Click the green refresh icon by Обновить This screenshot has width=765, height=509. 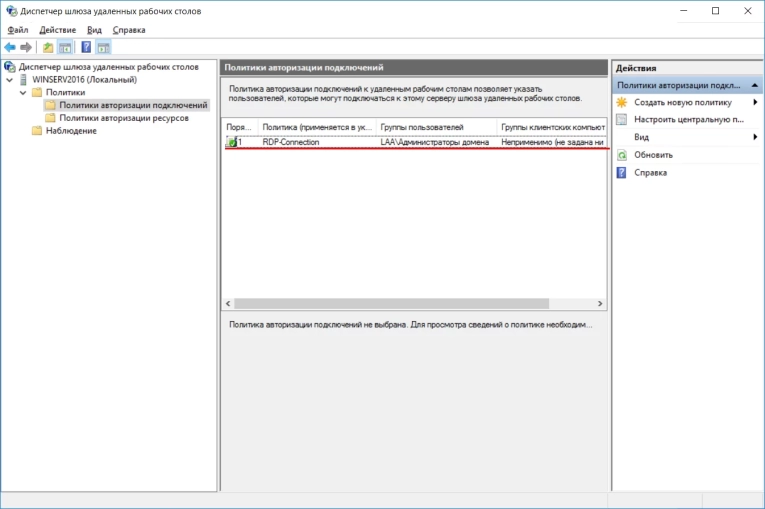[x=622, y=155]
